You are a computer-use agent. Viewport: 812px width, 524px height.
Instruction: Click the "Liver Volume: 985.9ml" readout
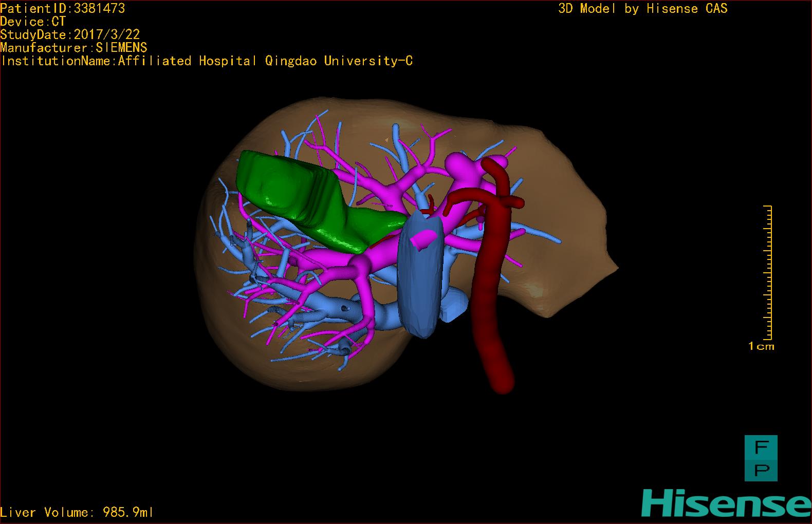tap(77, 512)
